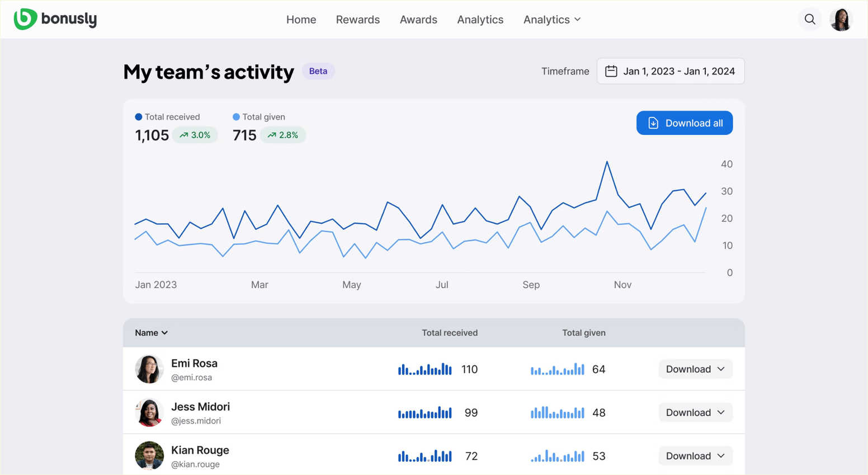The image size is (868, 475).
Task: Click the download icon in Download all
Action: (x=653, y=123)
